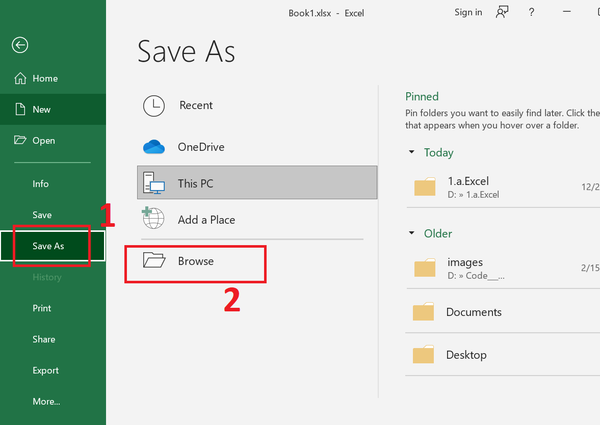Viewport: 600px width, 425px height.
Task: Click the Open folder icon in sidebar
Action: (20, 140)
